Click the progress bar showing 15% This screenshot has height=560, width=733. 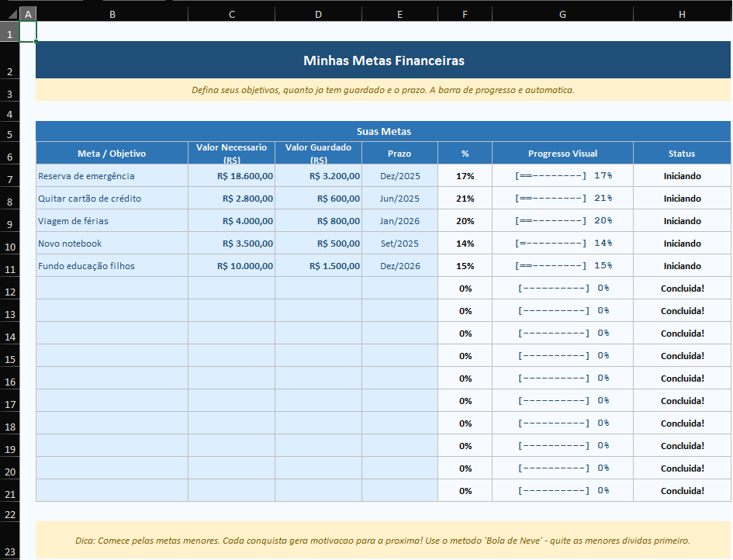562,265
